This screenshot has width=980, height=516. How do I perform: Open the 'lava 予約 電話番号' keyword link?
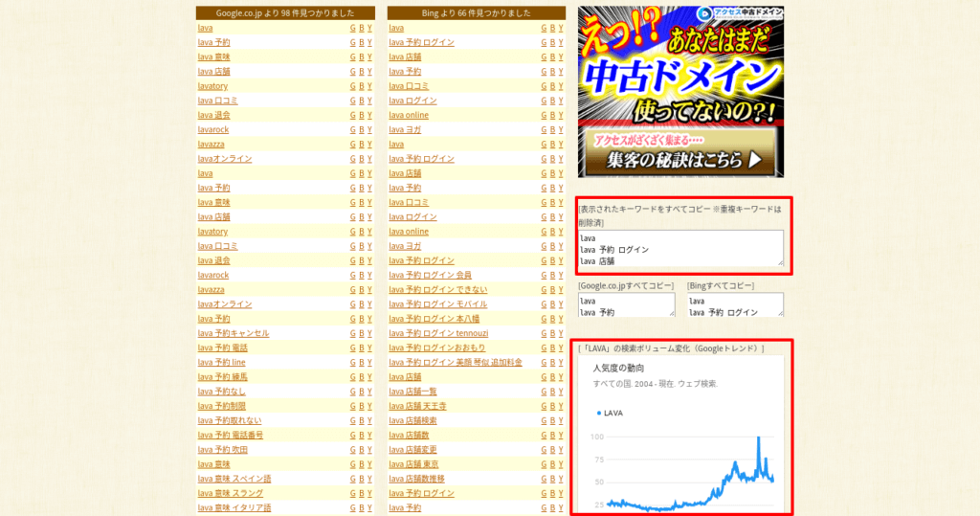[x=230, y=436]
